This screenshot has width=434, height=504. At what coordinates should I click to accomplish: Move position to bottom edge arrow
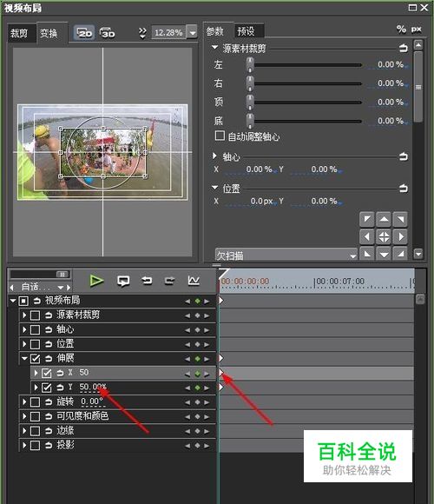pyautogui.click(x=384, y=254)
